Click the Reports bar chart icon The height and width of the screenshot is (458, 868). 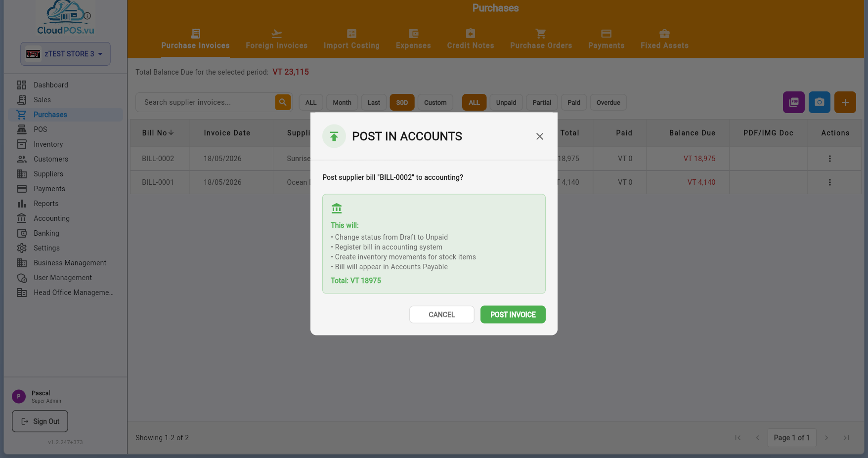(x=22, y=204)
